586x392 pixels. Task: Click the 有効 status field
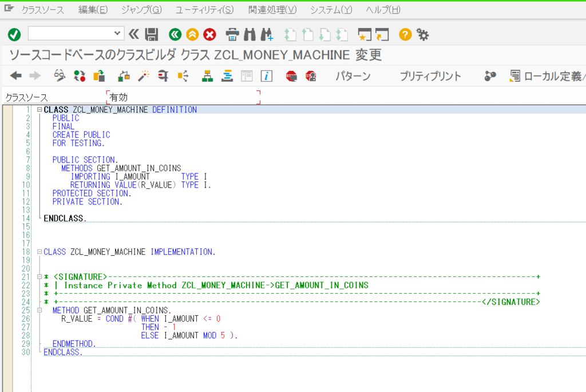[183, 97]
